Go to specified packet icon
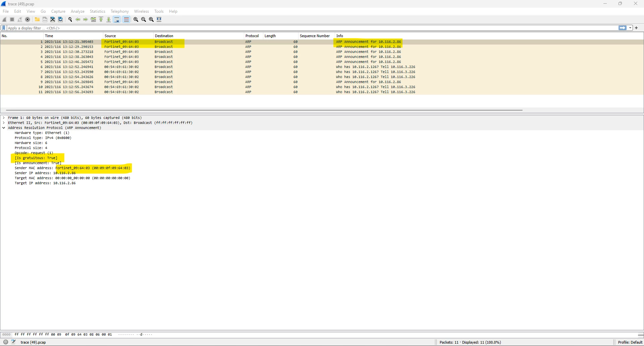The height and width of the screenshot is (346, 644). pos(93,19)
